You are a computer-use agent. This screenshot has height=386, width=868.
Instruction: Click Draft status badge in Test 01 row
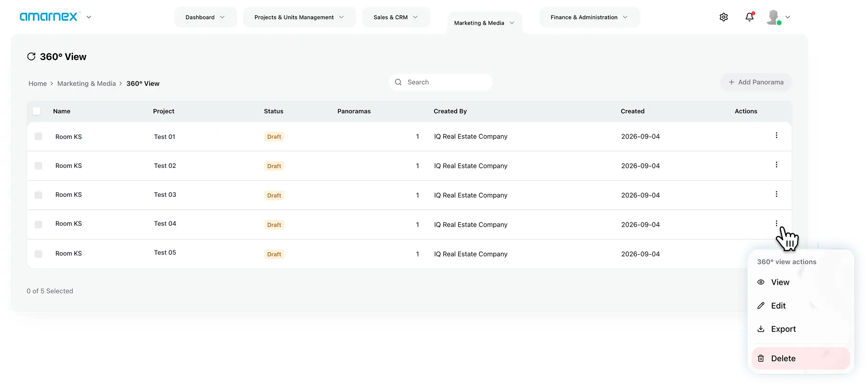click(x=274, y=137)
